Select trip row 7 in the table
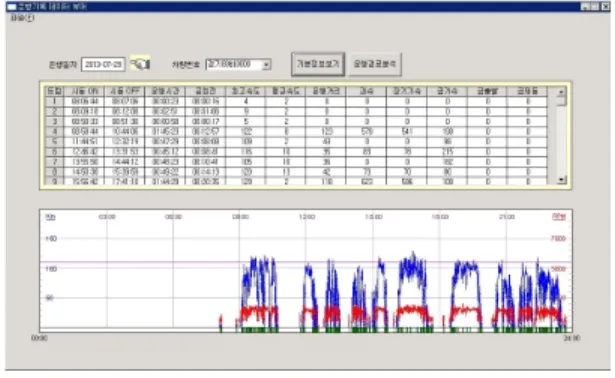615x378 pixels. click(x=296, y=162)
